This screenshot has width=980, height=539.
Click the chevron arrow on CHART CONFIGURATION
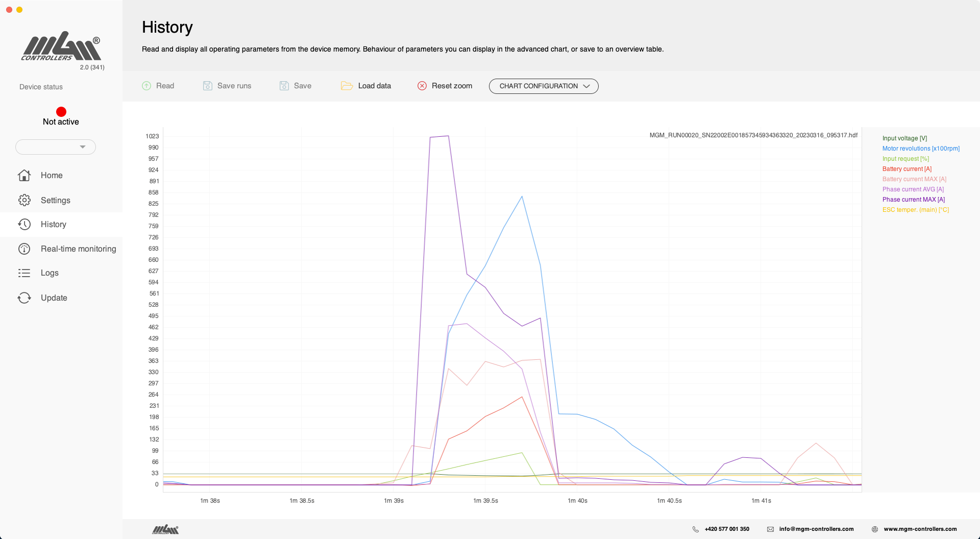[586, 86]
